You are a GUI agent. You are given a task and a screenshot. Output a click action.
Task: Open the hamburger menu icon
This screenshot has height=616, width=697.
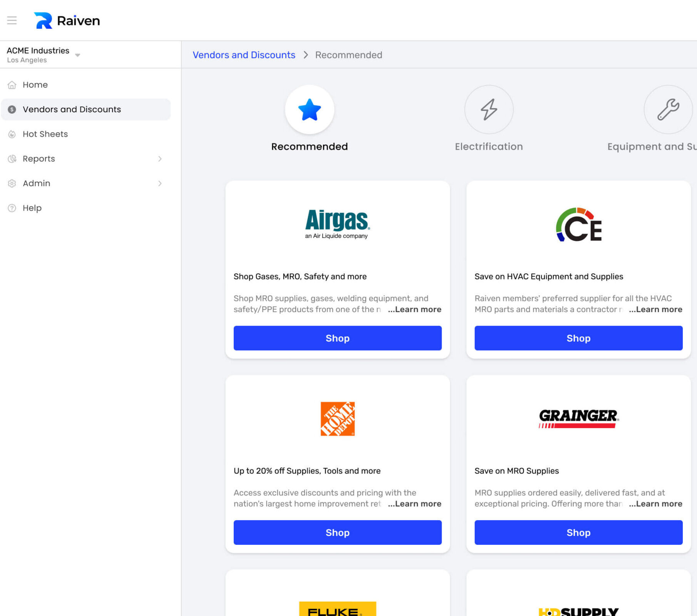coord(12,20)
